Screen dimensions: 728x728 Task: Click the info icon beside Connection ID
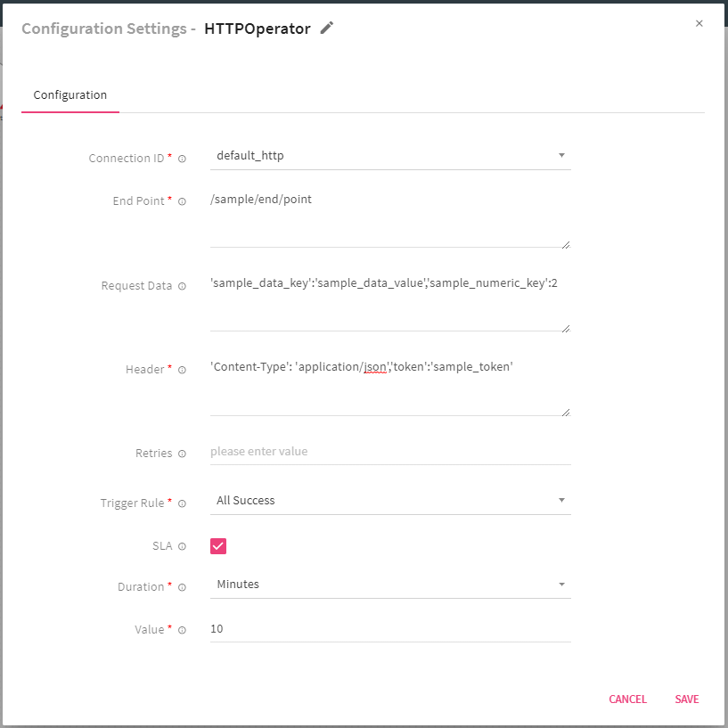(x=182, y=158)
